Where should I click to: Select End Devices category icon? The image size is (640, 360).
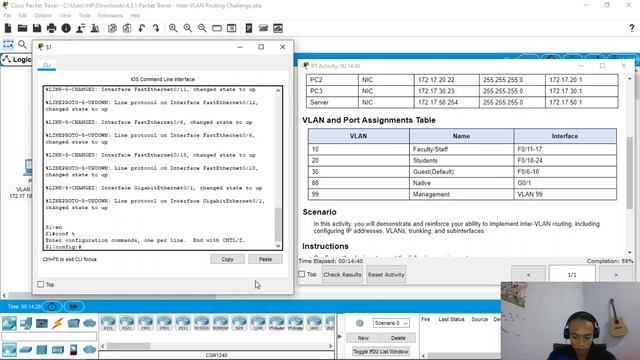tap(26, 323)
